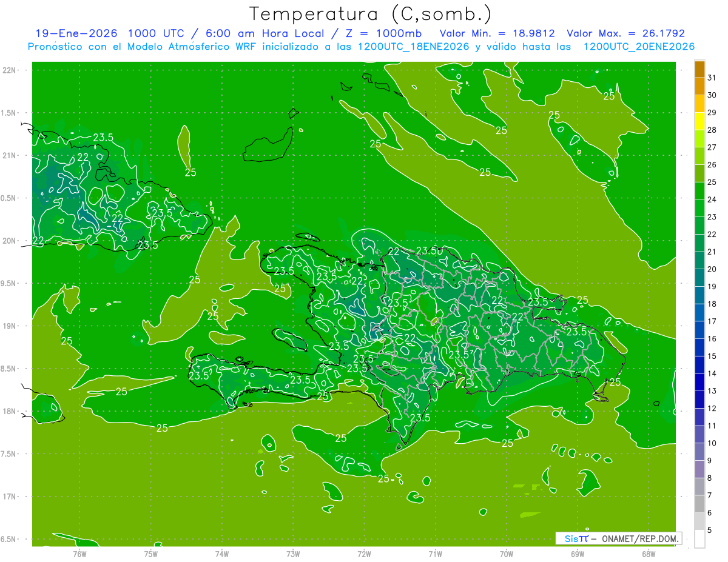Click the 22N latitude axis label
728x562 pixels.
click(x=10, y=70)
